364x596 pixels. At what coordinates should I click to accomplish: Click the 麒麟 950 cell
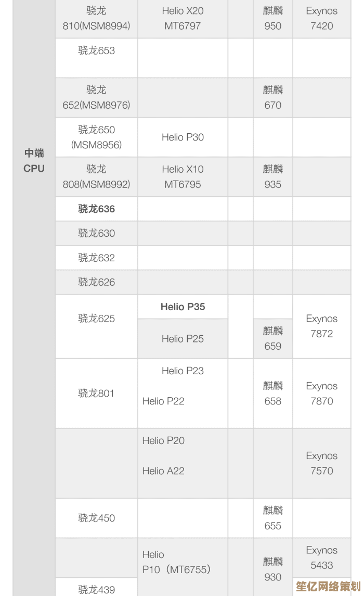point(272,18)
